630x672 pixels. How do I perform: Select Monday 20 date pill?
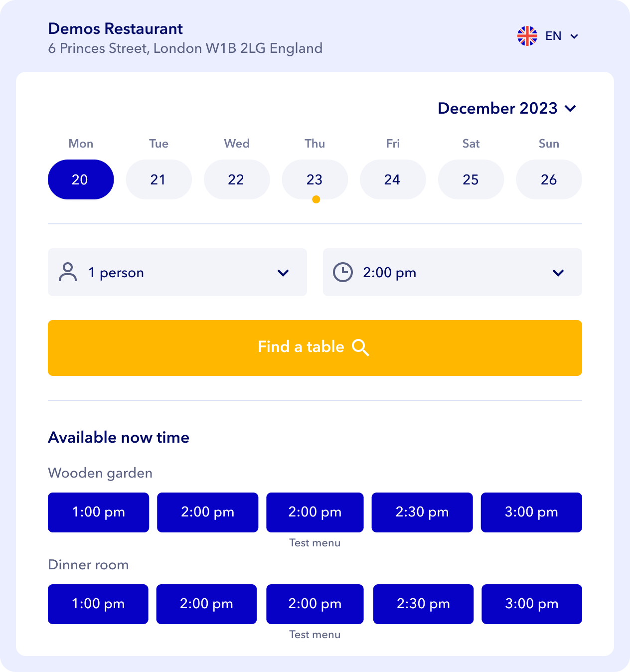click(81, 179)
